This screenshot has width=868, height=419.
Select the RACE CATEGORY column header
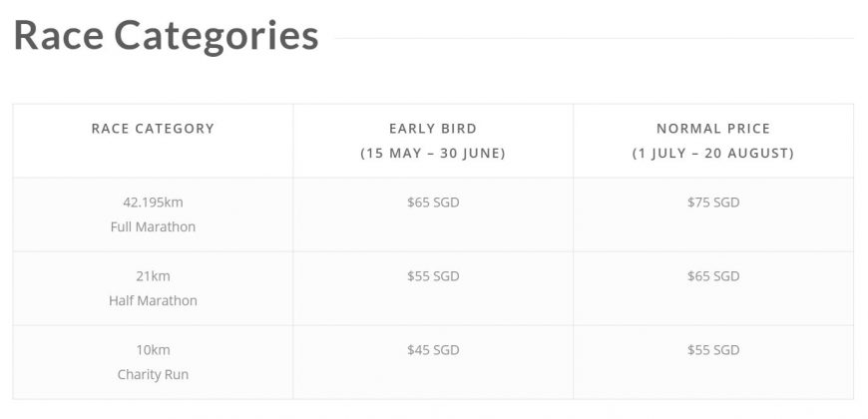tap(153, 129)
